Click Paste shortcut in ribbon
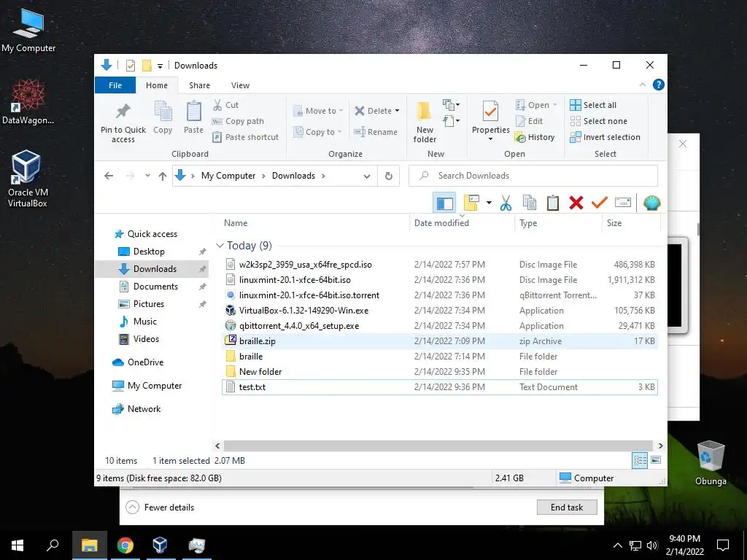This screenshot has width=747, height=560. (245, 137)
